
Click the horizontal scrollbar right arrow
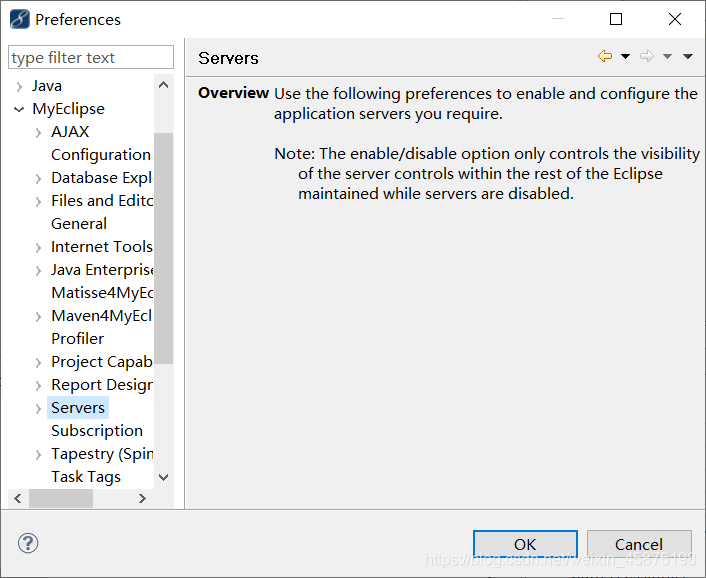[x=142, y=498]
